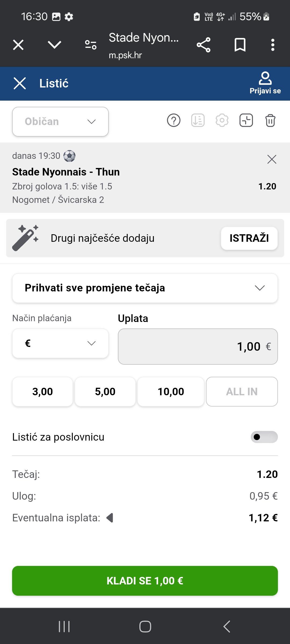This screenshot has height=644, width=290.
Task: Open the help question mark icon
Action: pyautogui.click(x=174, y=120)
